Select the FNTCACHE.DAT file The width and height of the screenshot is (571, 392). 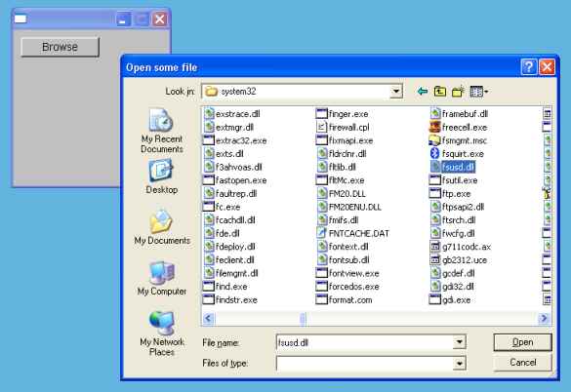pyautogui.click(x=353, y=233)
